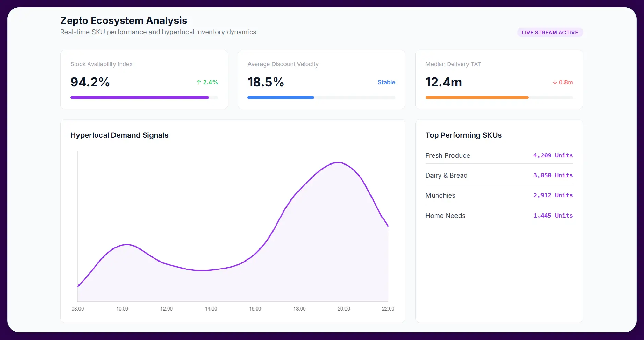Click the Top Performing SKUs heading

point(463,135)
